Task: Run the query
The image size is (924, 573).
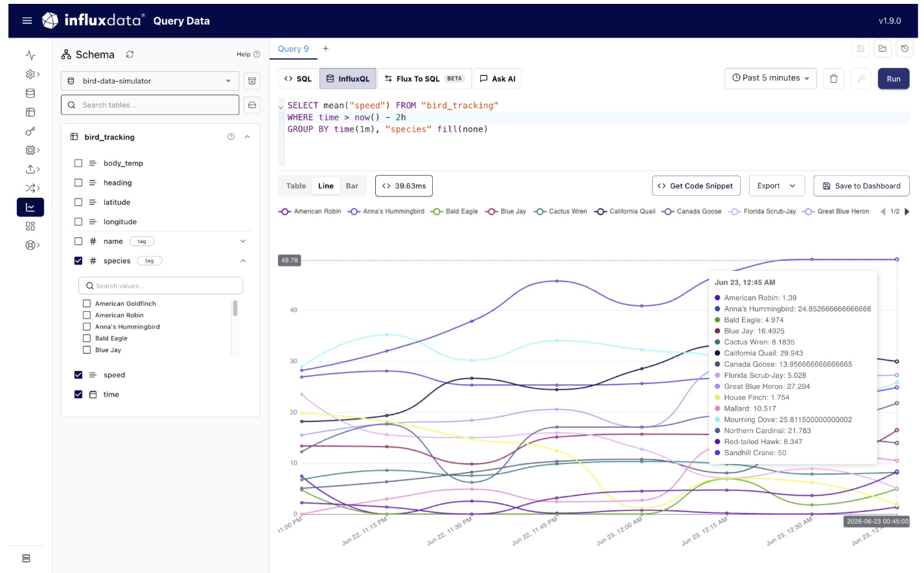Action: point(894,79)
